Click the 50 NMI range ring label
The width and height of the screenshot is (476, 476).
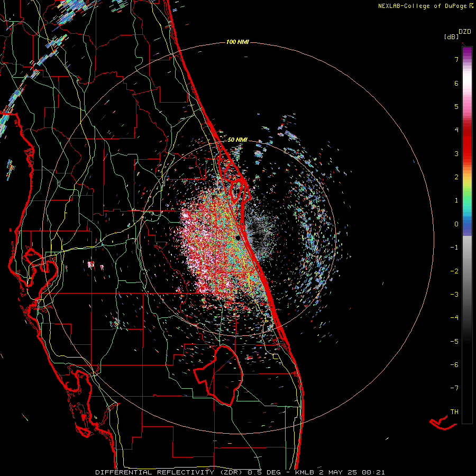(237, 140)
